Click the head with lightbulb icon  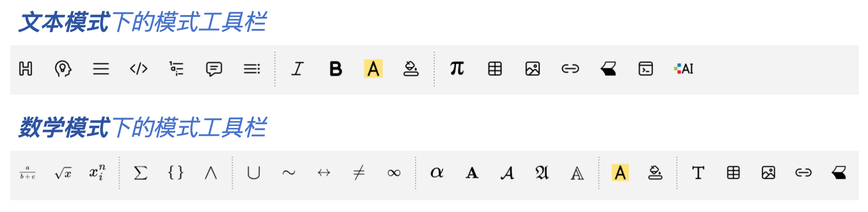[x=63, y=69]
